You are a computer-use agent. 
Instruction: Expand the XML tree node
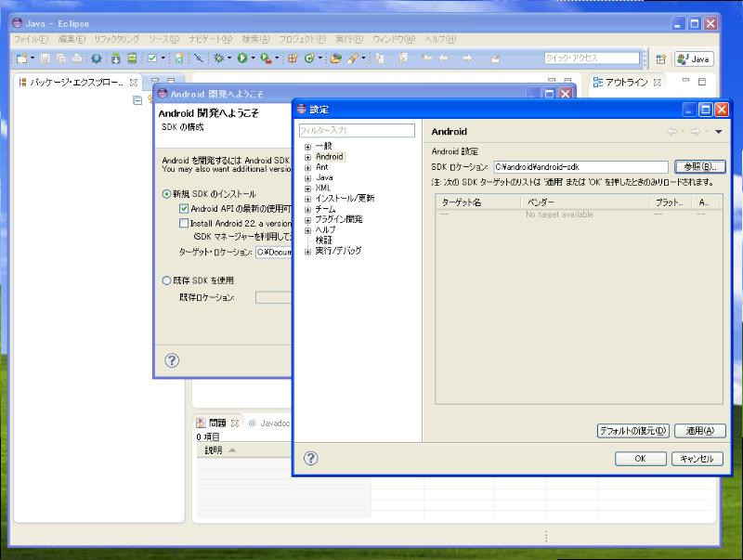pyautogui.click(x=308, y=189)
